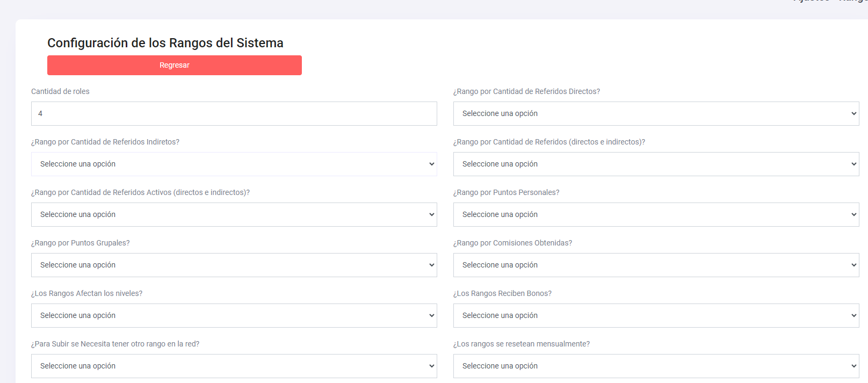
Task: Expand the Rango por Puntos Personales dropdown
Action: click(x=655, y=214)
